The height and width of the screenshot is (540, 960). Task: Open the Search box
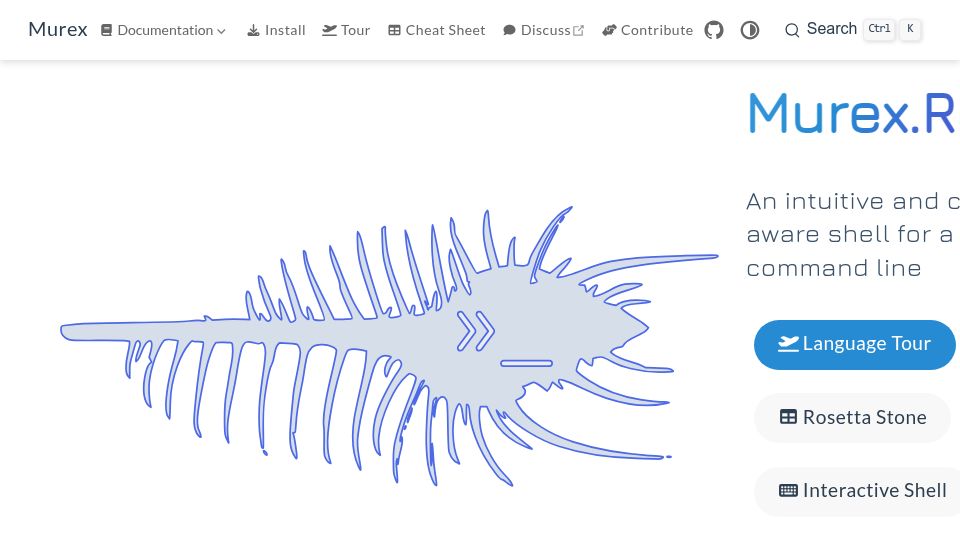coord(852,29)
